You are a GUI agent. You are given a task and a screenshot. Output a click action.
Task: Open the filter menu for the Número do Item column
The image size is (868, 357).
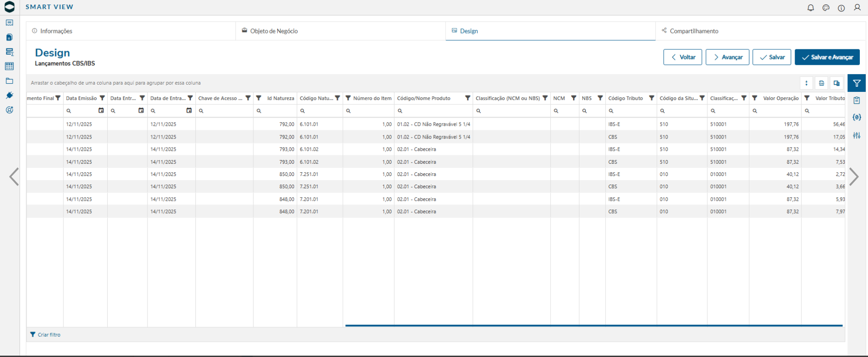348,98
